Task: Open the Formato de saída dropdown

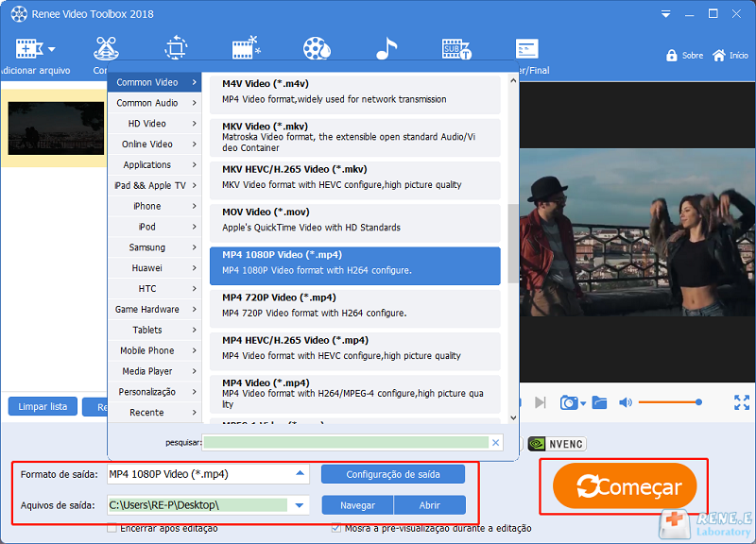Action: 300,474
